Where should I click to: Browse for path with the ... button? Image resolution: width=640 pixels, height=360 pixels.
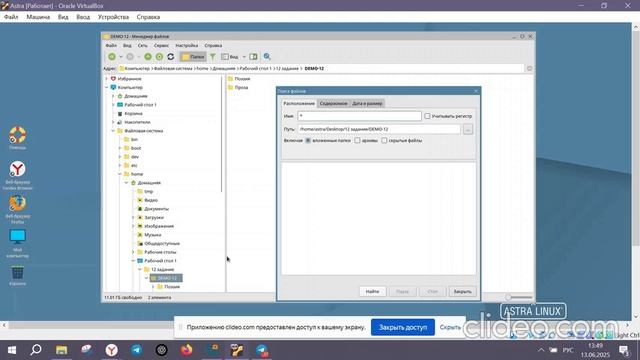(x=468, y=129)
